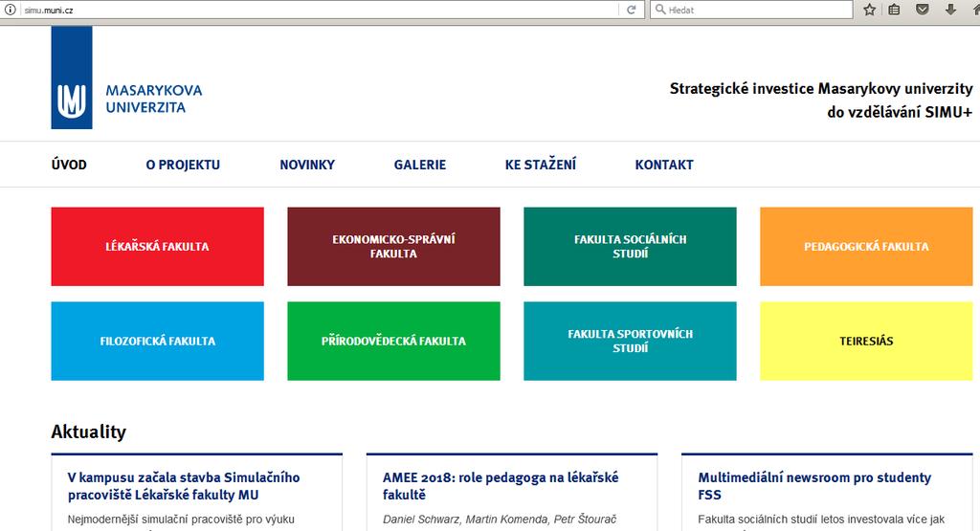Go to NOVINKY section
This screenshot has height=531, width=980.
[307, 165]
